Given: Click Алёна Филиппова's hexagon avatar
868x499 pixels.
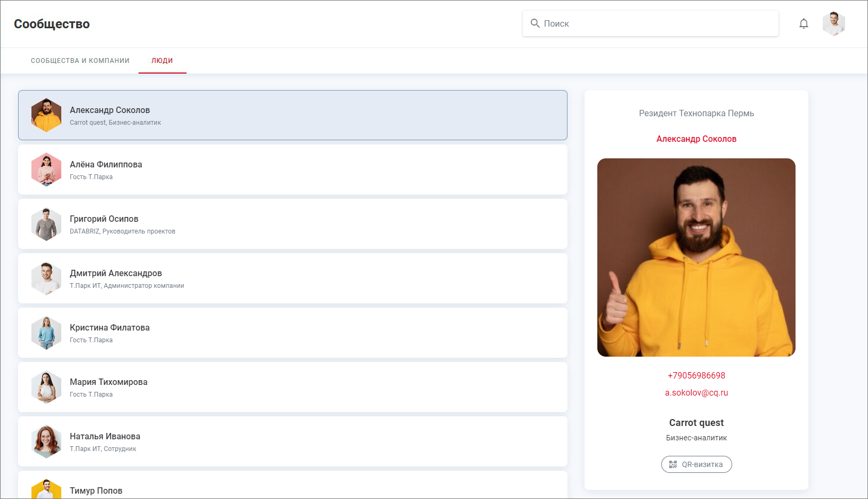Looking at the screenshot, I should coord(46,170).
